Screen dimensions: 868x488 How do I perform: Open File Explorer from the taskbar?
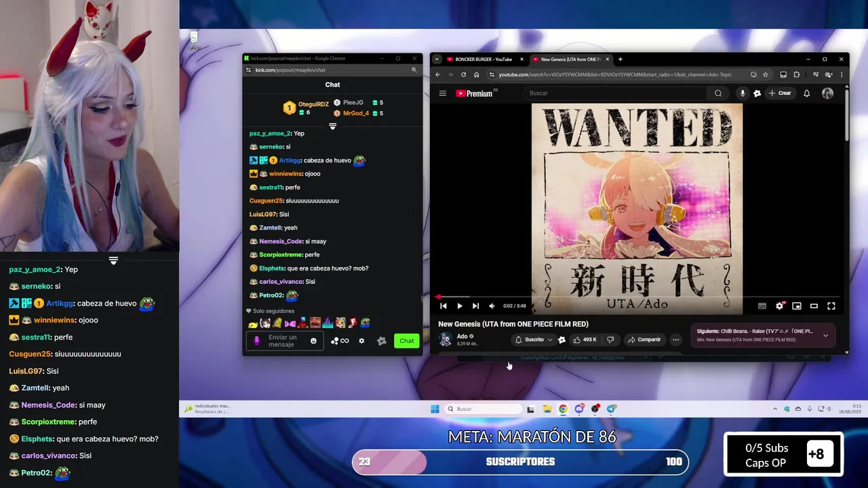click(x=547, y=409)
